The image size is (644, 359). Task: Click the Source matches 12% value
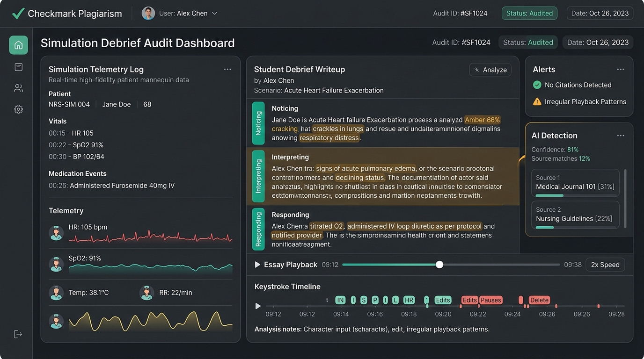pos(584,158)
